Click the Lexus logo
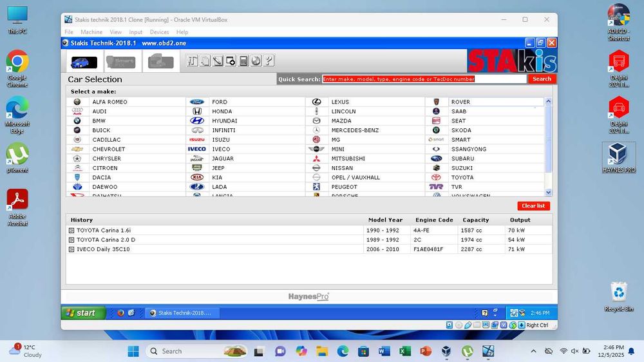Image resolution: width=644 pixels, height=362 pixels. tap(316, 102)
